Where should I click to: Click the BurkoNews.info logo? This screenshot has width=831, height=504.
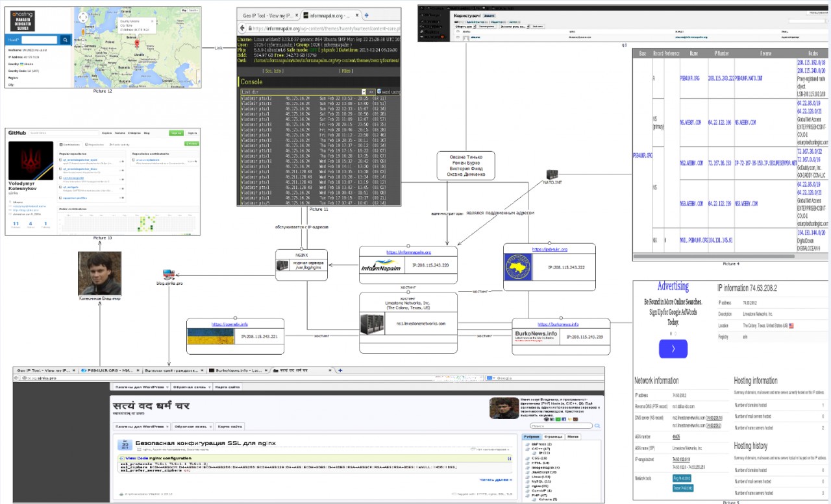point(536,337)
